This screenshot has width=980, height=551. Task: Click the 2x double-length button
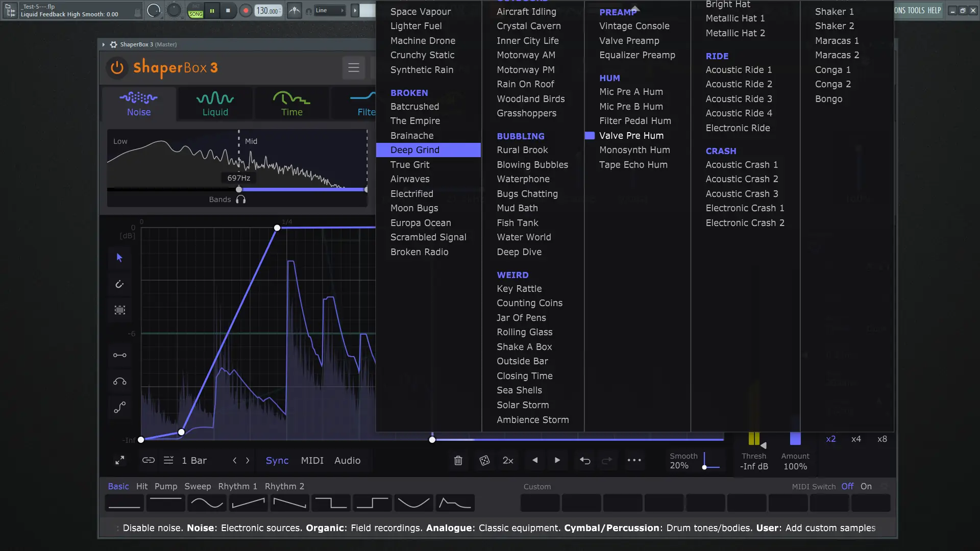coord(508,460)
